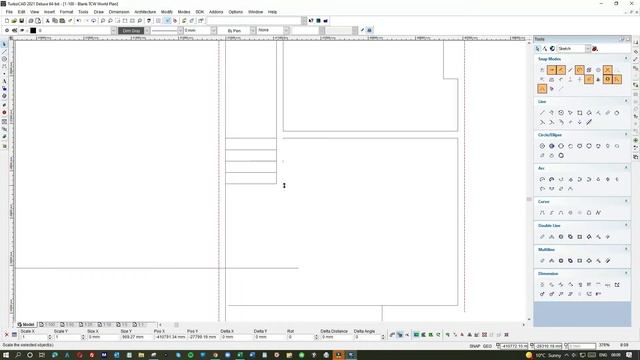Pick the first Arc tool icon
The width and height of the screenshot is (640, 360).
click(542, 179)
